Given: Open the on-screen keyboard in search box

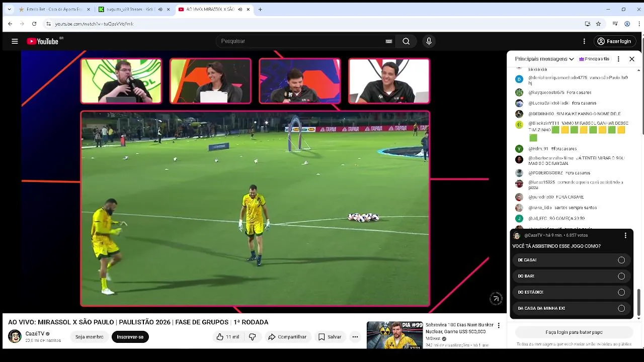Looking at the screenshot, I should tap(388, 41).
